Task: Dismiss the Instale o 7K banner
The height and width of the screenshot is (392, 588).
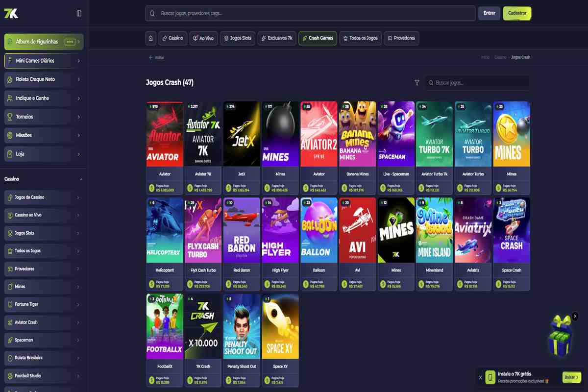Action: tap(480, 377)
